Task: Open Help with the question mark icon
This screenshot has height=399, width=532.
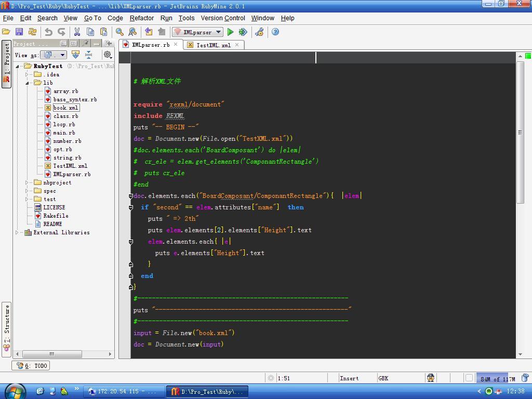Action: coord(275,32)
